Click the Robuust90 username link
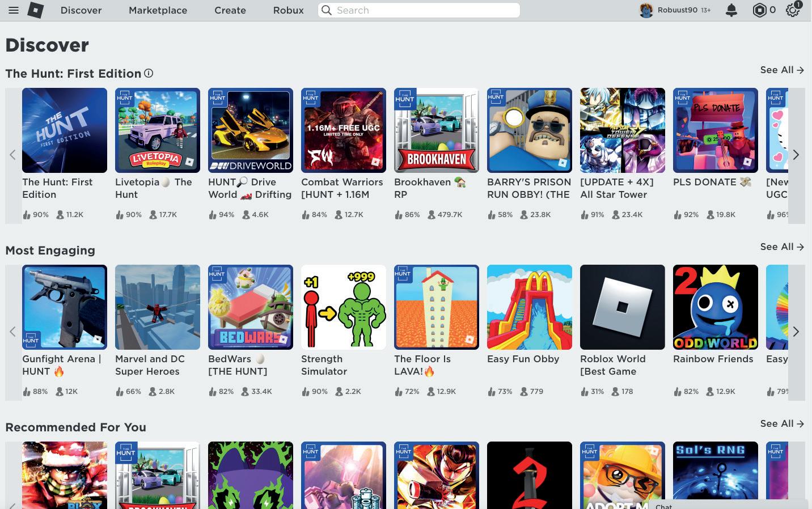The image size is (812, 509). 678,10
